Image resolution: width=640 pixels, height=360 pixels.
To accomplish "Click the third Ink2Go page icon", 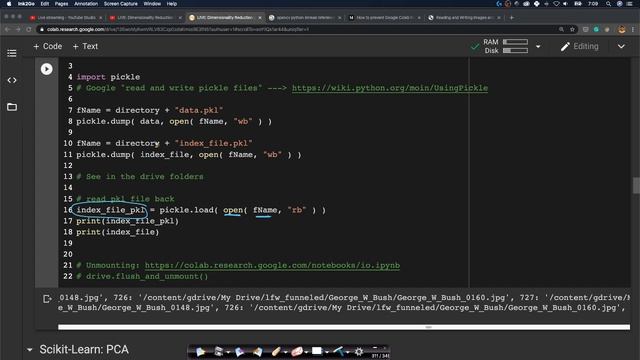I will [x=239, y=351].
